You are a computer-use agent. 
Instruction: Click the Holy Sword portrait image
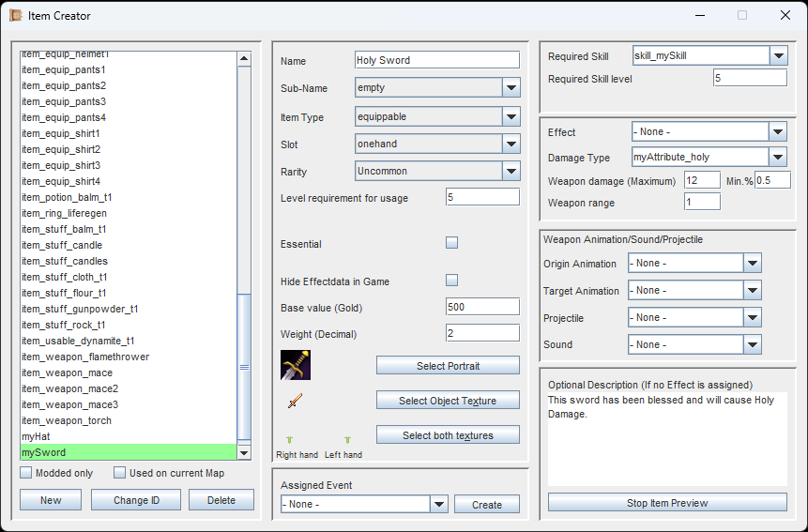click(296, 364)
